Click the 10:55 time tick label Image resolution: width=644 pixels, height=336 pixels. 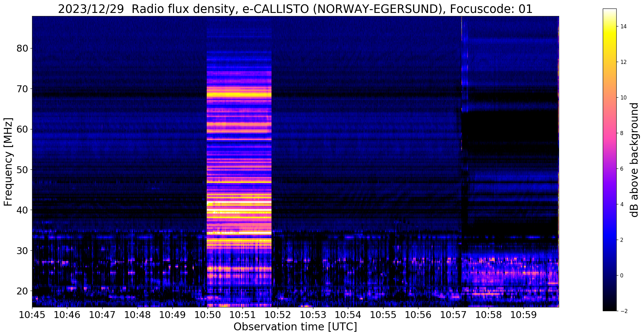pyautogui.click(x=383, y=314)
